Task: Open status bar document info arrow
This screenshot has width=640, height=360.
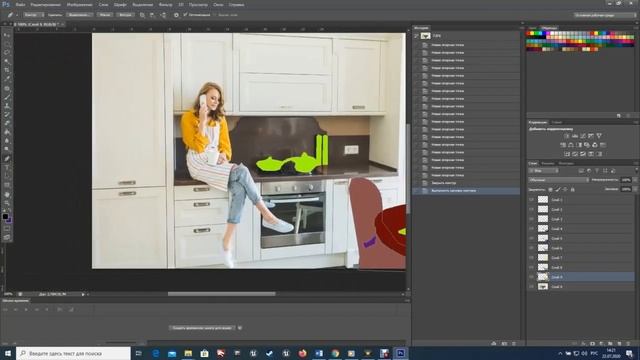Action: pyautogui.click(x=83, y=294)
